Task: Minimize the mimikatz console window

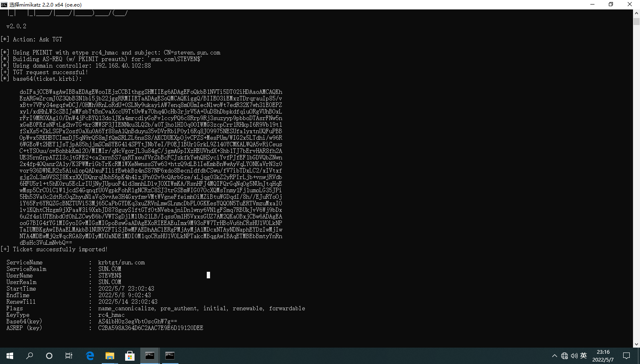Action: 592,5
